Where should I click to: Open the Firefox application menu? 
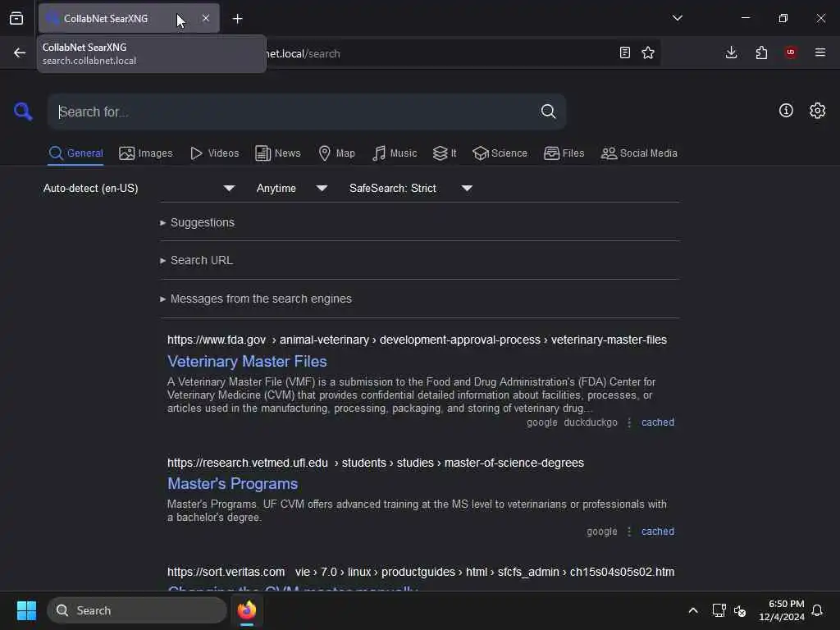point(820,52)
